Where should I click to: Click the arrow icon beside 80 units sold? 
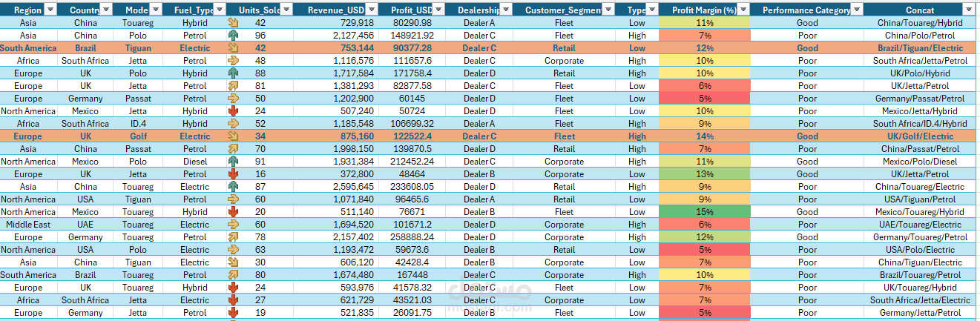point(234,275)
